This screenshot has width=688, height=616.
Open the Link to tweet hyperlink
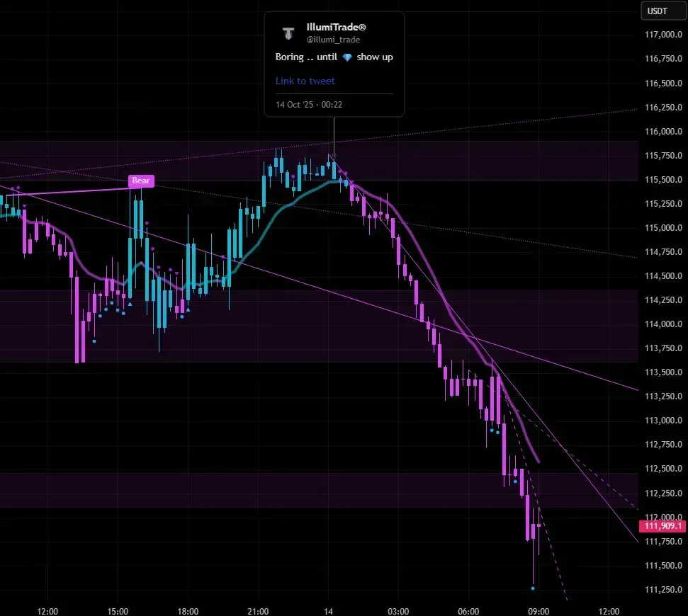pyautogui.click(x=305, y=81)
